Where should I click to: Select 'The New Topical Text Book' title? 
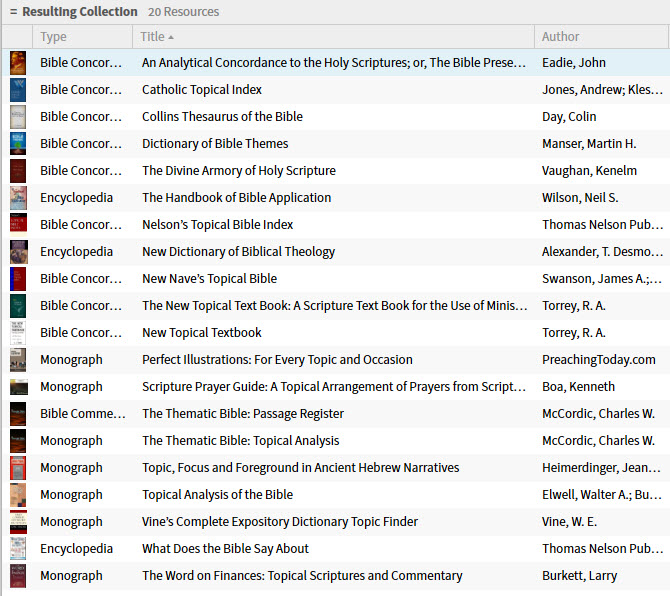tap(335, 305)
